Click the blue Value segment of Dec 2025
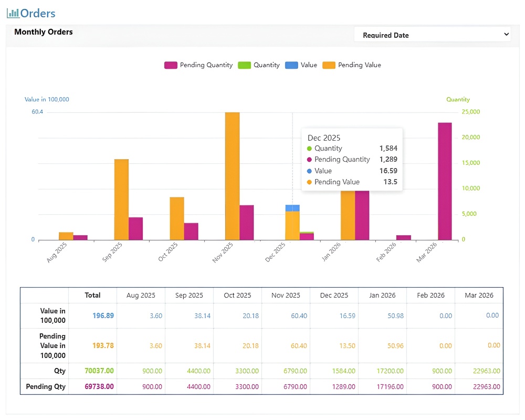525x420 pixels. click(x=292, y=208)
